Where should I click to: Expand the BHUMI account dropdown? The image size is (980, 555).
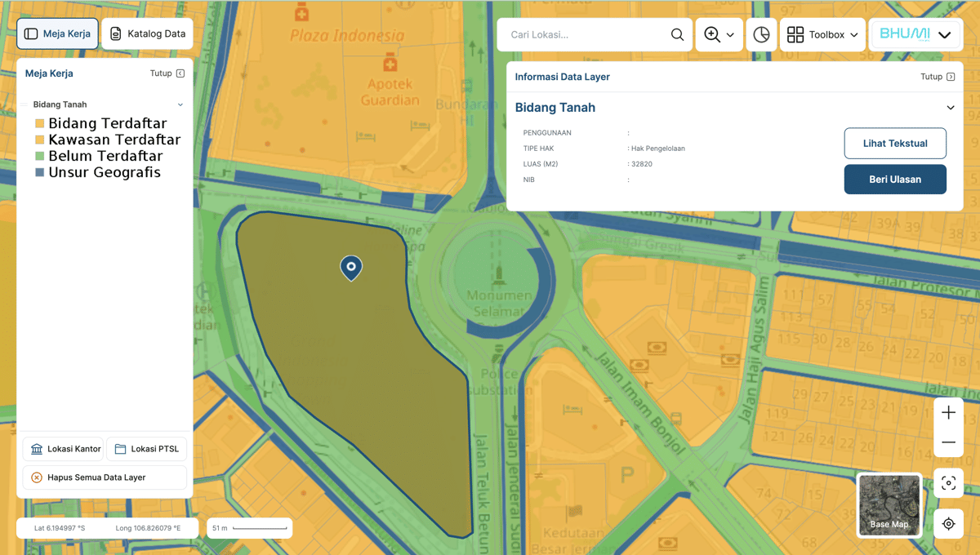915,34
